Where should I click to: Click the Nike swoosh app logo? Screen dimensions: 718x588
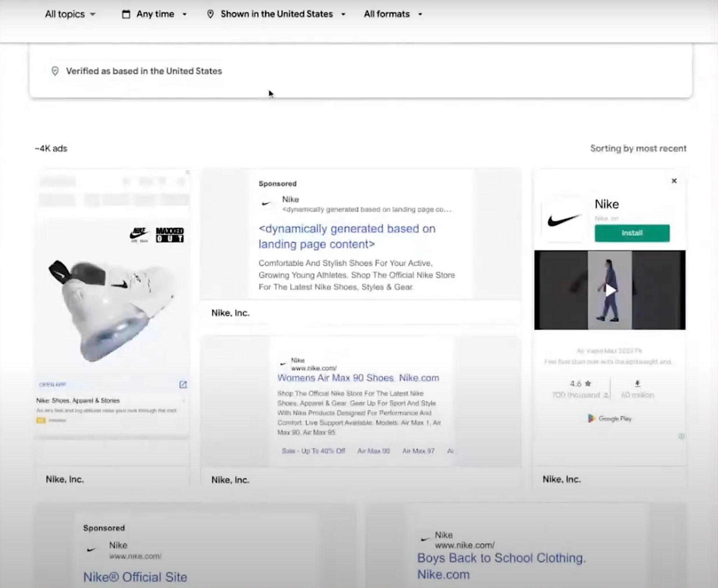pyautogui.click(x=563, y=220)
